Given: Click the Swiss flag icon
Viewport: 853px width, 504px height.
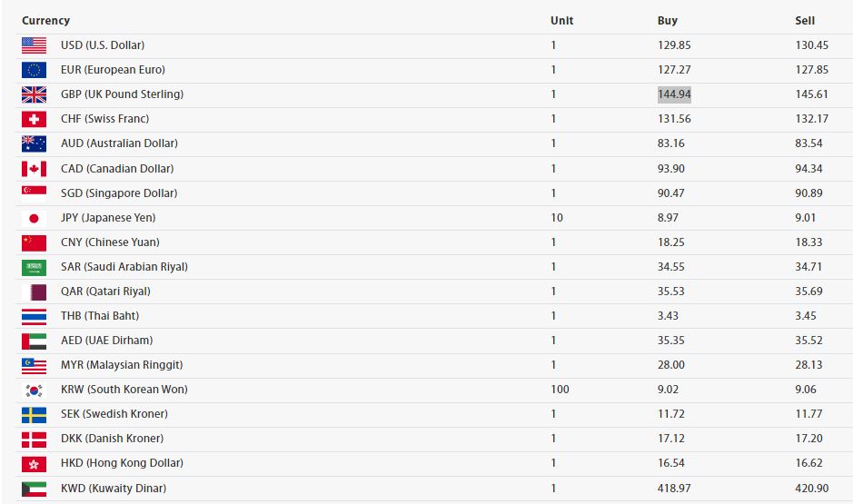Looking at the screenshot, I should (34, 119).
